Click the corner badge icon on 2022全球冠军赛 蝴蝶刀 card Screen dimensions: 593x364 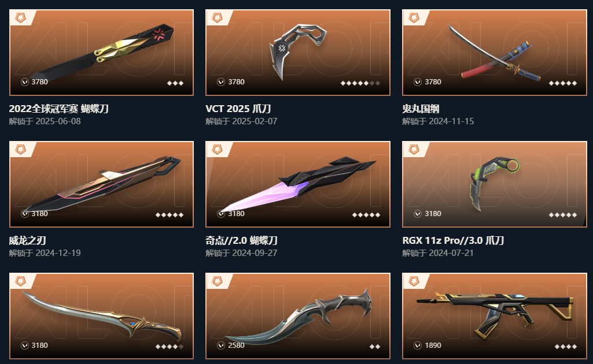tap(20, 18)
